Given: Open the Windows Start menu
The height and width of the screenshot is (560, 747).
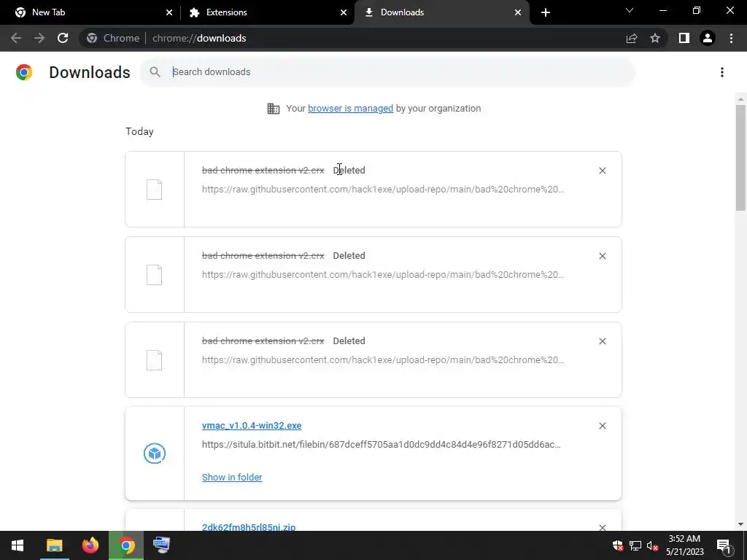Looking at the screenshot, I should click(x=18, y=545).
